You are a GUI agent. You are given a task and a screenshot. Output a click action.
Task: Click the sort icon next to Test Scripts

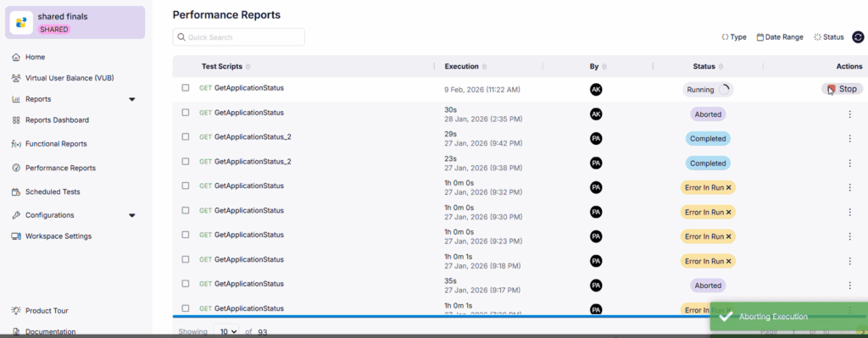pos(248,66)
